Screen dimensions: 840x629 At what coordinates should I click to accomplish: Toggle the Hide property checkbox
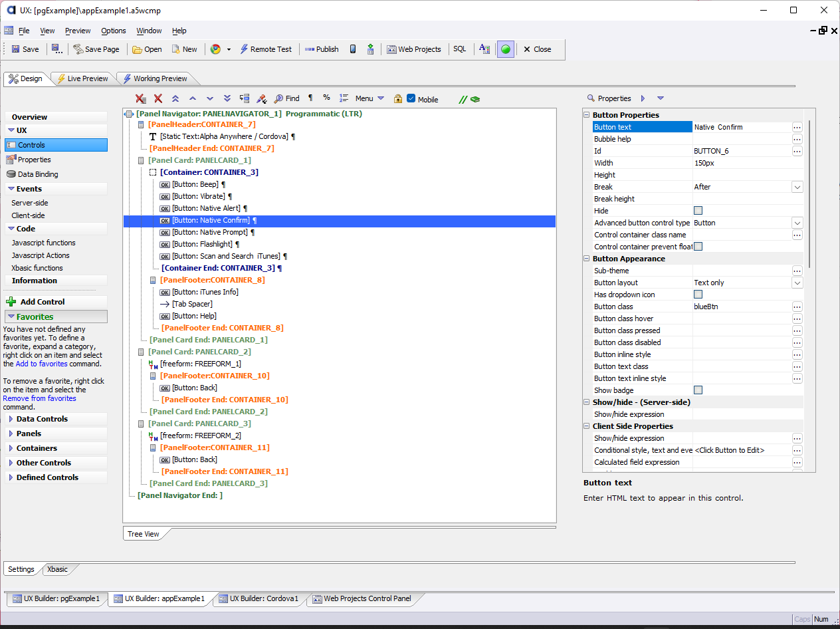pos(698,211)
